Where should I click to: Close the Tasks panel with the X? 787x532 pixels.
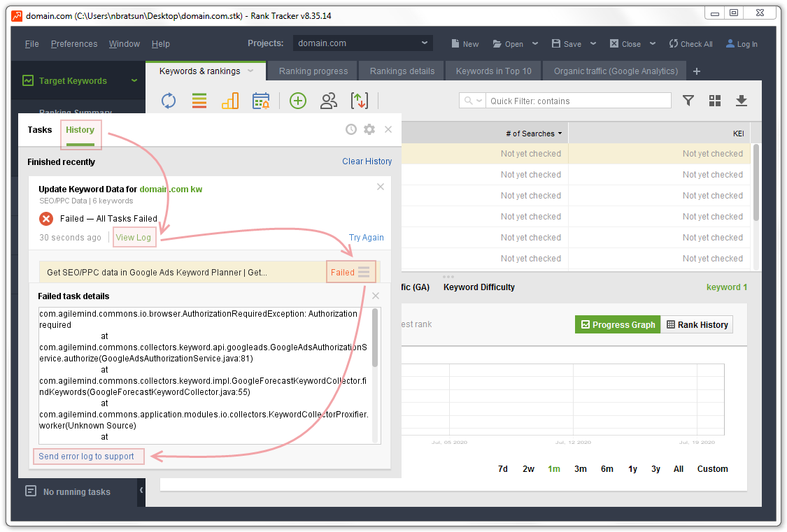[388, 129]
